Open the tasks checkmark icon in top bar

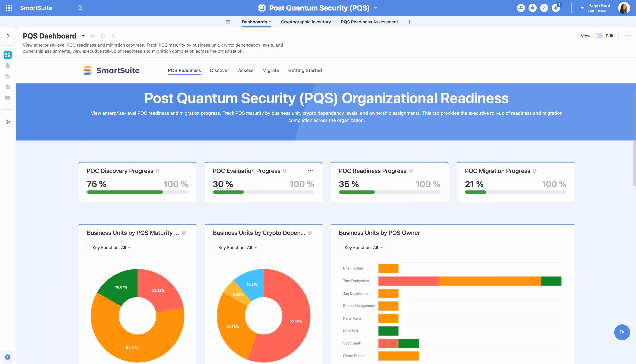[544, 8]
